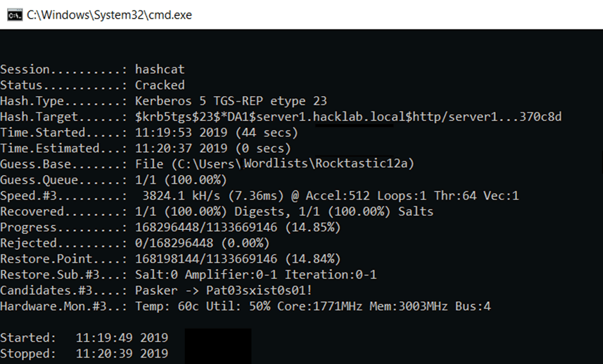This screenshot has width=603, height=364.
Task: Click the Recovered 1/1 Digests line
Action: click(217, 211)
